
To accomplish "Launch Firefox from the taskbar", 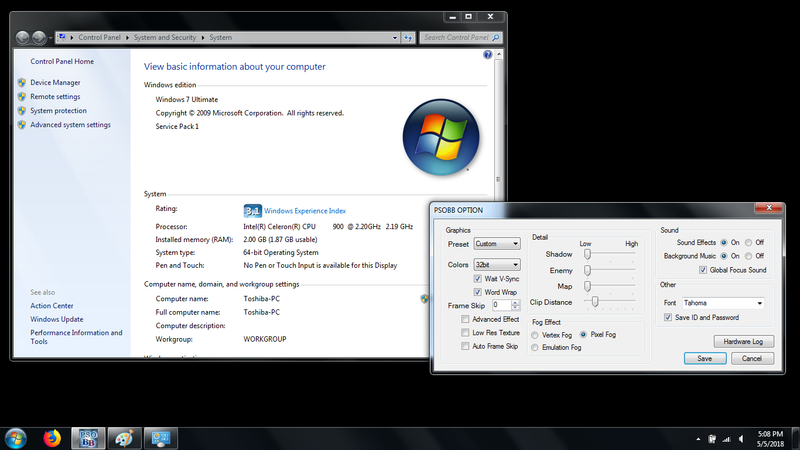I will (52, 438).
